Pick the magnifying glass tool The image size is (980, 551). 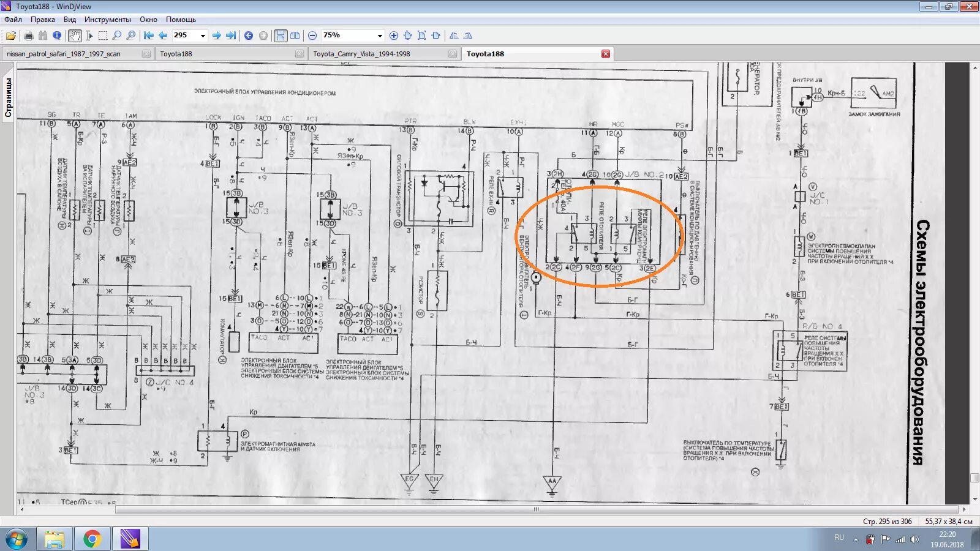[117, 36]
